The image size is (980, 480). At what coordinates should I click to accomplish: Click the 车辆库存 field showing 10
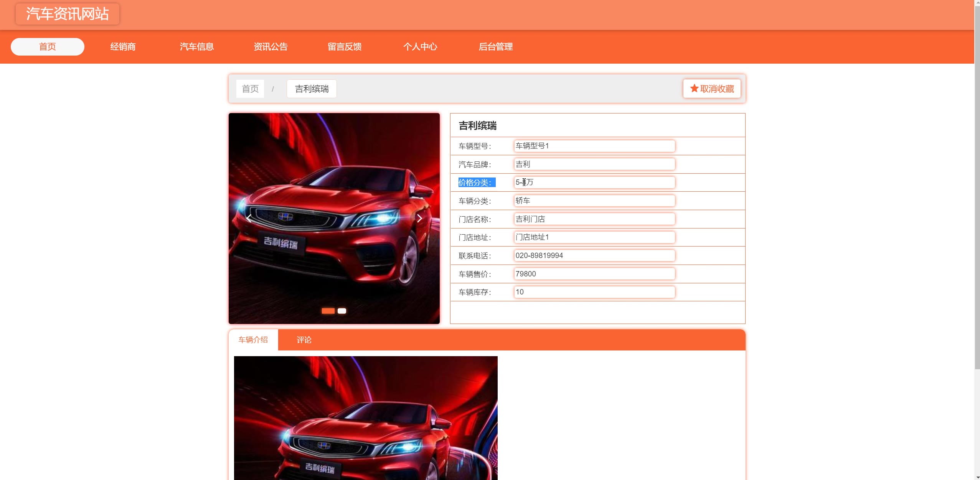(594, 292)
